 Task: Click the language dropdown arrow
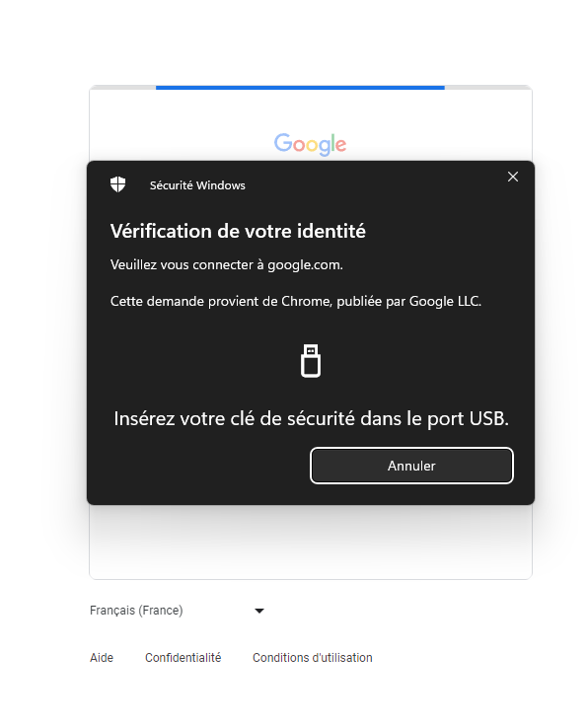[259, 611]
